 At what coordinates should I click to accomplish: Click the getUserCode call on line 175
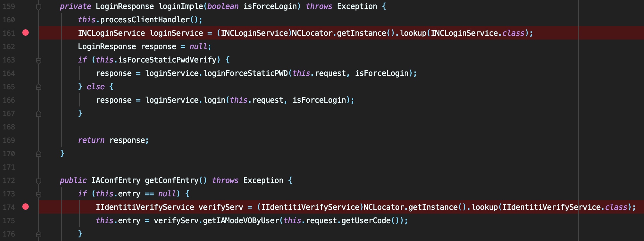click(366, 221)
